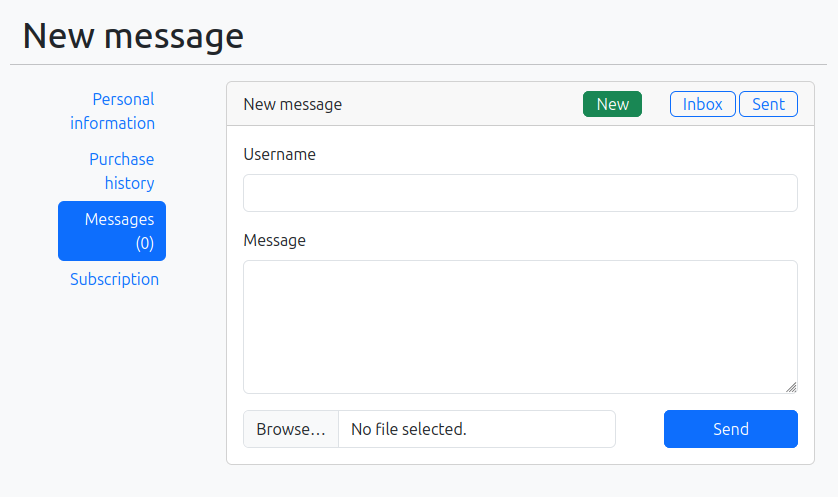Click the 'New message' card header title
This screenshot has width=838, height=497.
292,104
